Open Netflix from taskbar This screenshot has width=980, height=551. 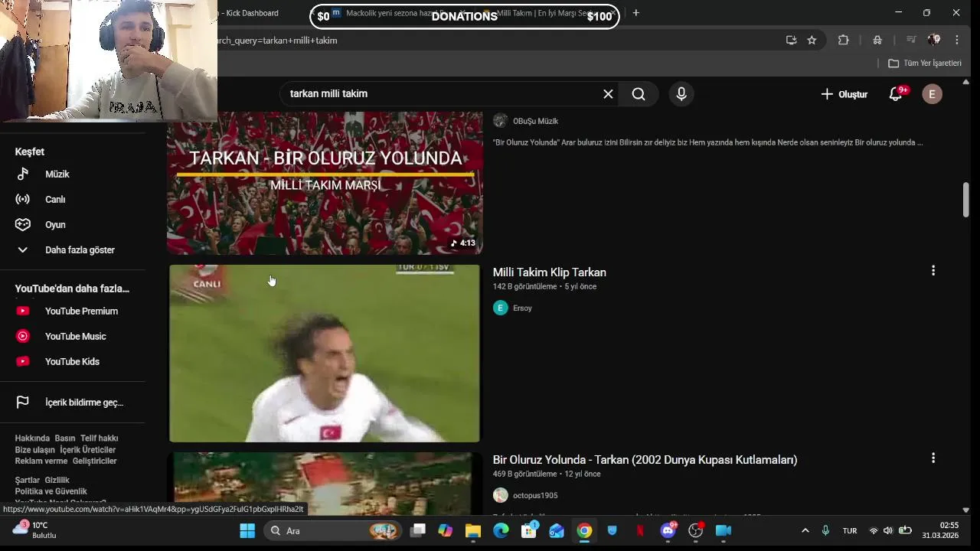[640, 531]
